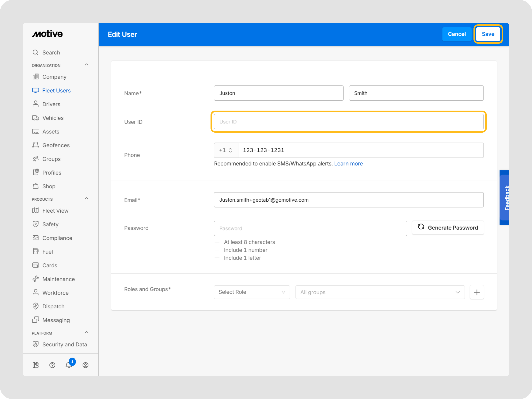Open the Select Role dropdown

(252, 292)
